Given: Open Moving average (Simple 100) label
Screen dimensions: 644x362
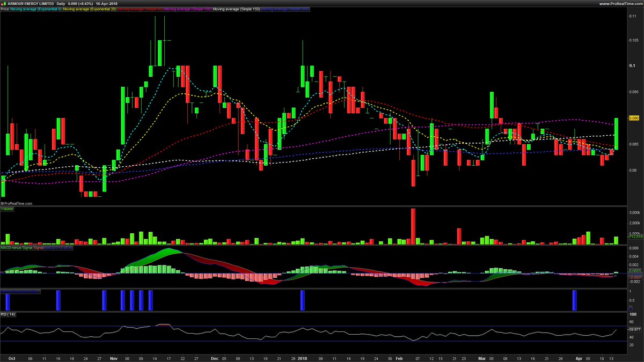Looking at the screenshot, I should tap(187, 10).
